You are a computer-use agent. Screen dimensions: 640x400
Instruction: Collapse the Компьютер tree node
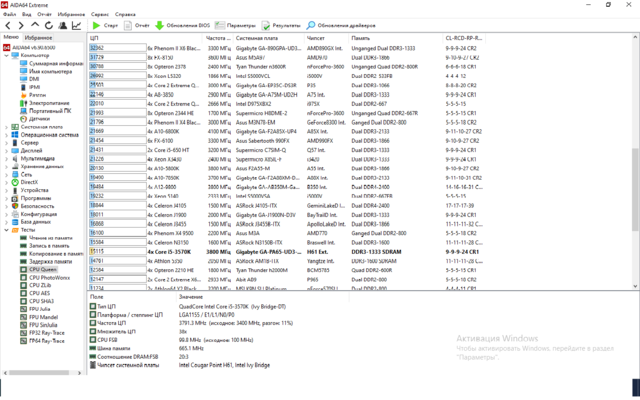pos(7,56)
